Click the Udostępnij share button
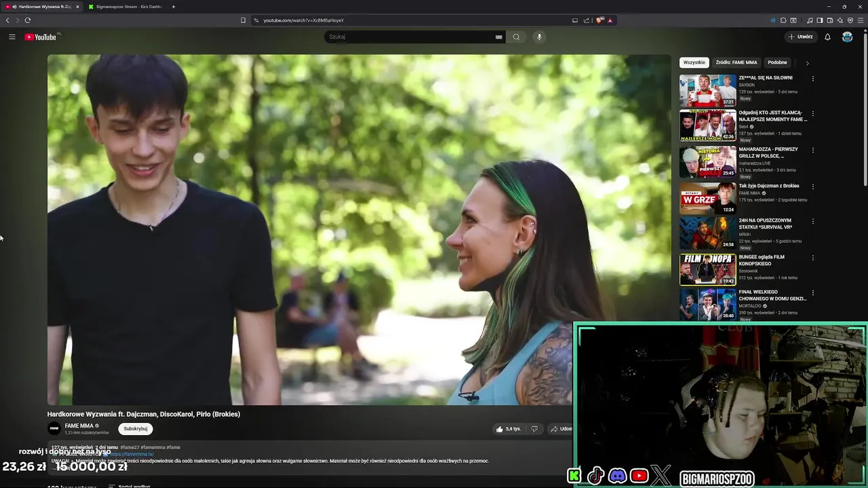This screenshot has height=488, width=868. point(561,429)
